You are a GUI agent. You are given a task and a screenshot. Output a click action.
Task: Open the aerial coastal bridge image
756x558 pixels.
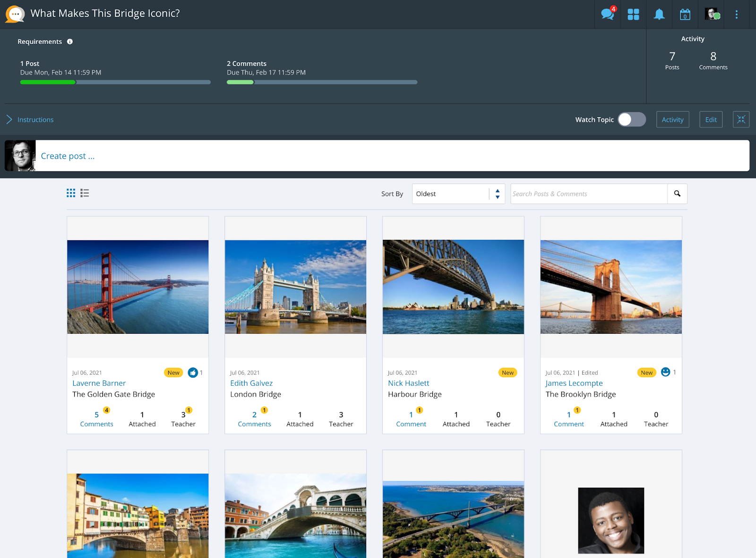coord(453,519)
